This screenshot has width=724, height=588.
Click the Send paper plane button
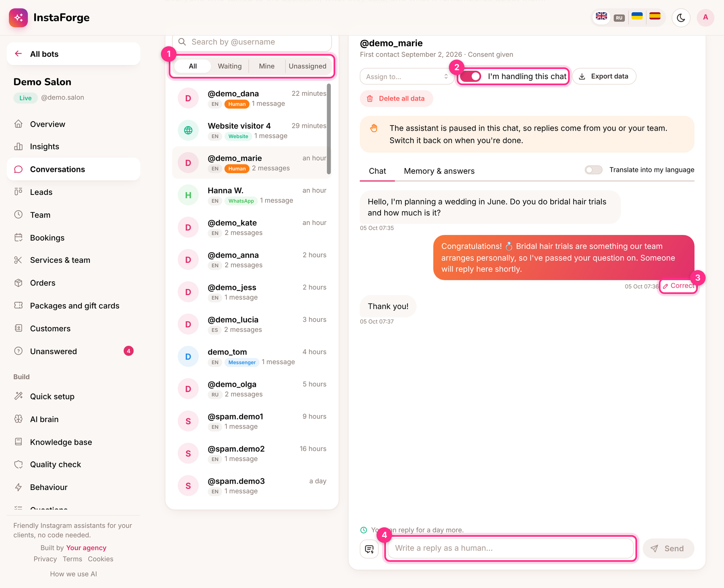(x=668, y=549)
